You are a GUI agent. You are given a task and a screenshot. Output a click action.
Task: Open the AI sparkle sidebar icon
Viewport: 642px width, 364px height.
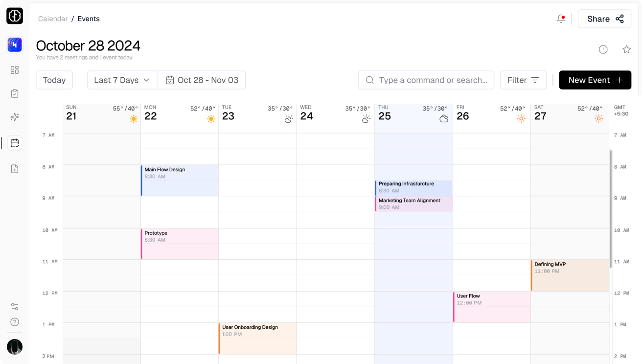click(15, 117)
